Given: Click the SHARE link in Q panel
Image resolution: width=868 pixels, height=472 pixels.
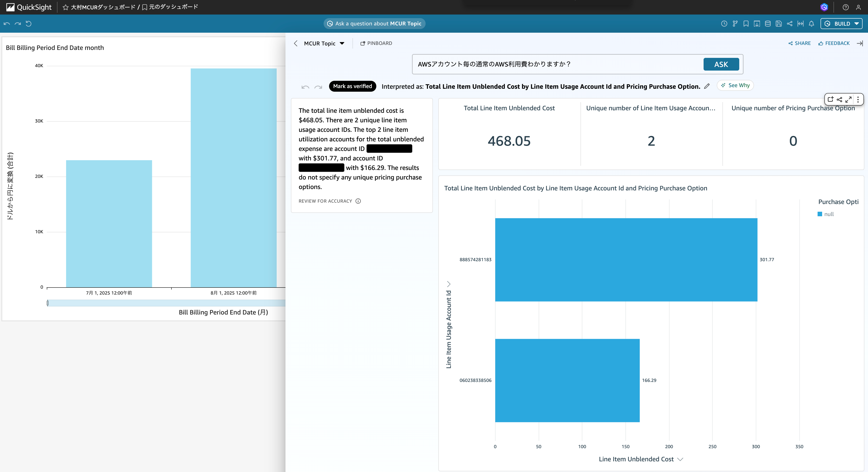Looking at the screenshot, I should pyautogui.click(x=799, y=43).
